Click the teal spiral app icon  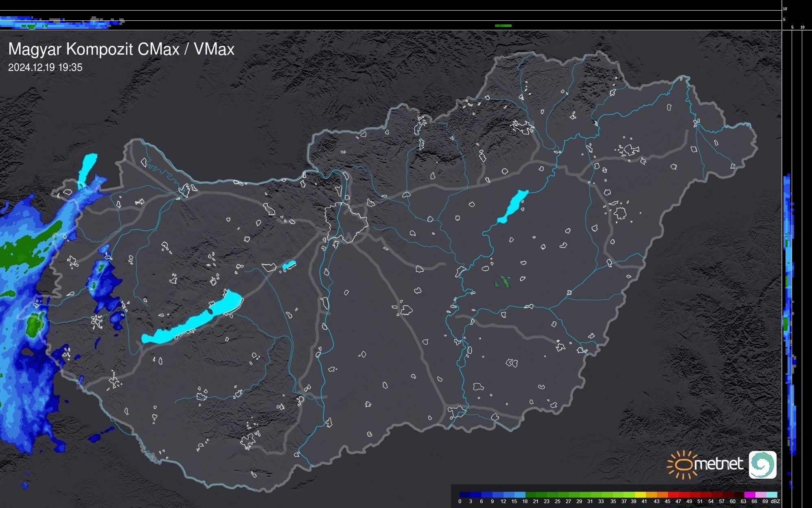(762, 464)
